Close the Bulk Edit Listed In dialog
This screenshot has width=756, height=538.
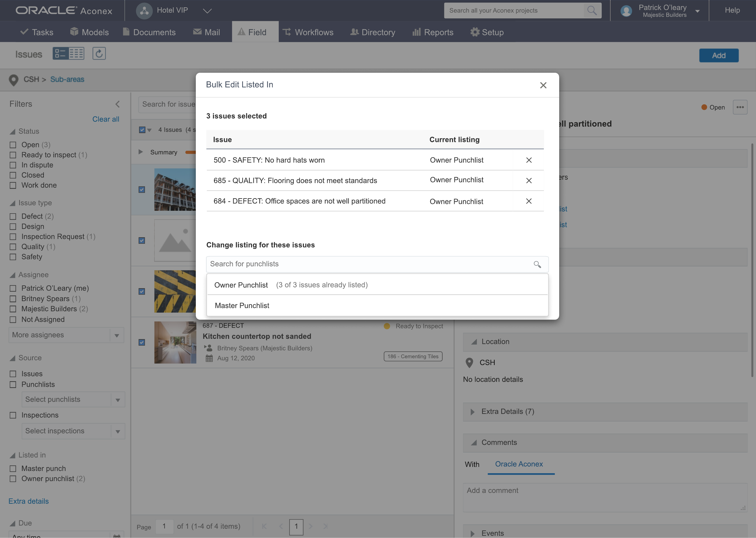[x=543, y=85]
